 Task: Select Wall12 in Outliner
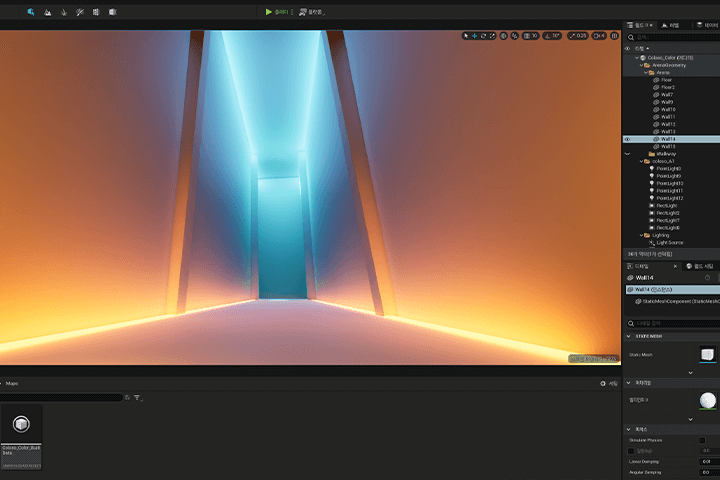[x=668, y=124]
